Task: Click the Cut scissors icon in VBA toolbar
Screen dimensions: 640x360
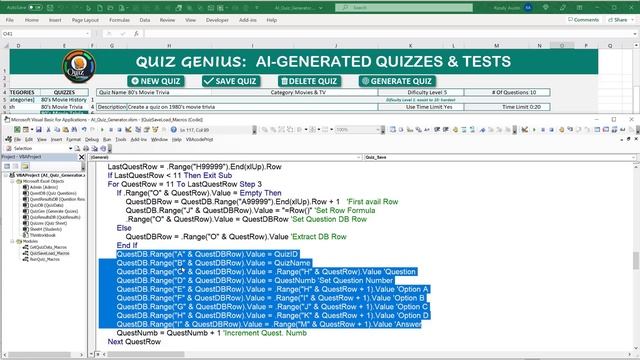Action: 48,129
